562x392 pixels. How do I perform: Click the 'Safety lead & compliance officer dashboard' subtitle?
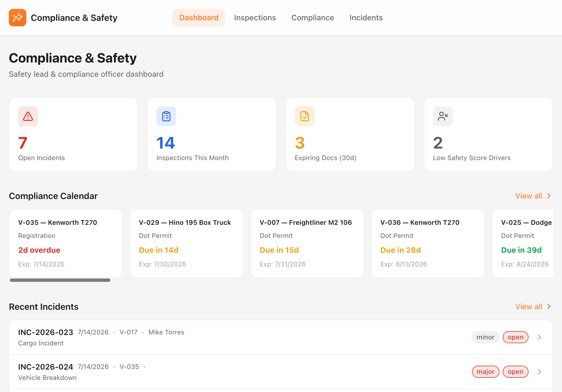coord(86,74)
